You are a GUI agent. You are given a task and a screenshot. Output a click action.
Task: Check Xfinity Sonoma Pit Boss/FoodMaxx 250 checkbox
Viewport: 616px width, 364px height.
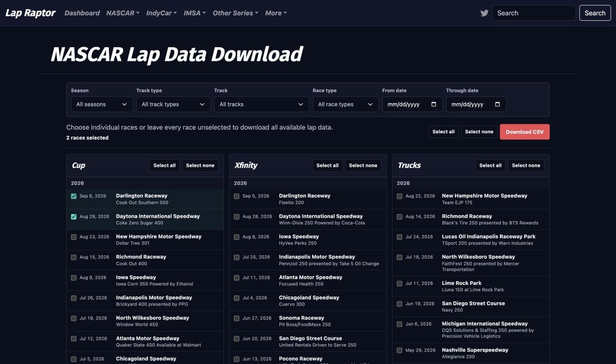click(x=237, y=318)
